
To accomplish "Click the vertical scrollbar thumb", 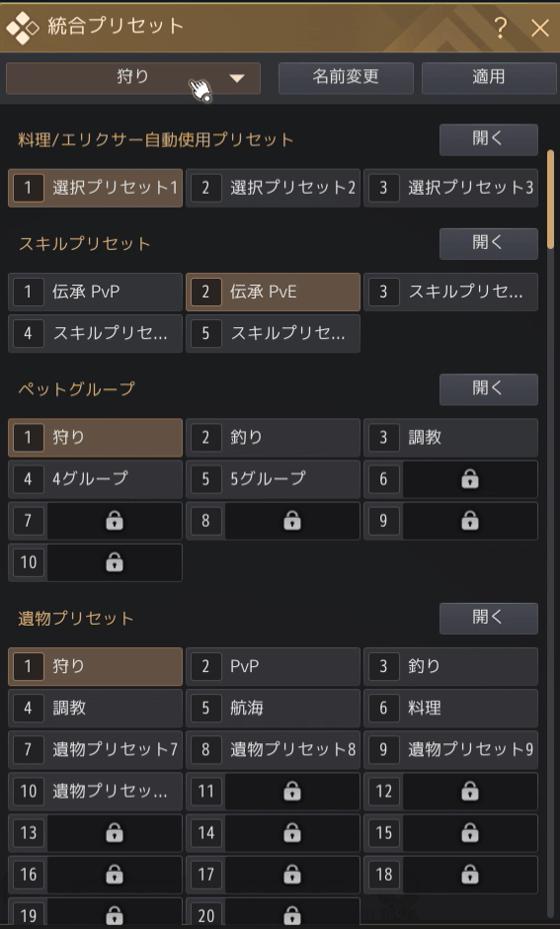I will tap(550, 199).
